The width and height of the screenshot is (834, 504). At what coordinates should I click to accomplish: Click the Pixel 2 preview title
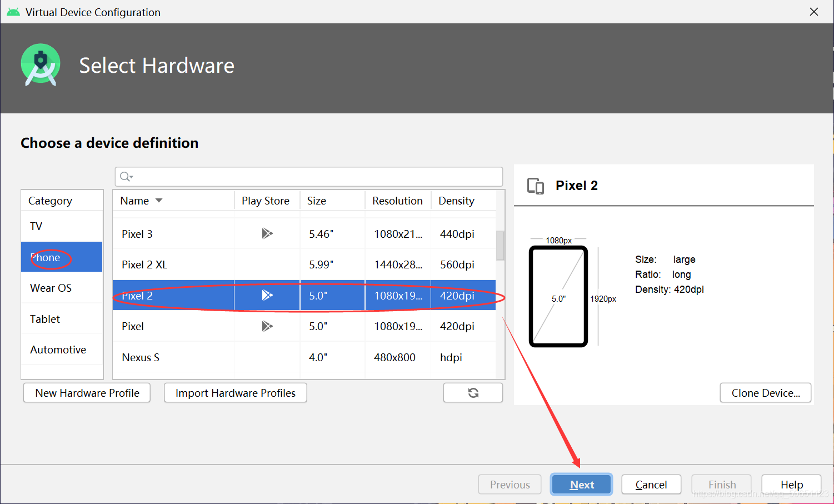577,186
